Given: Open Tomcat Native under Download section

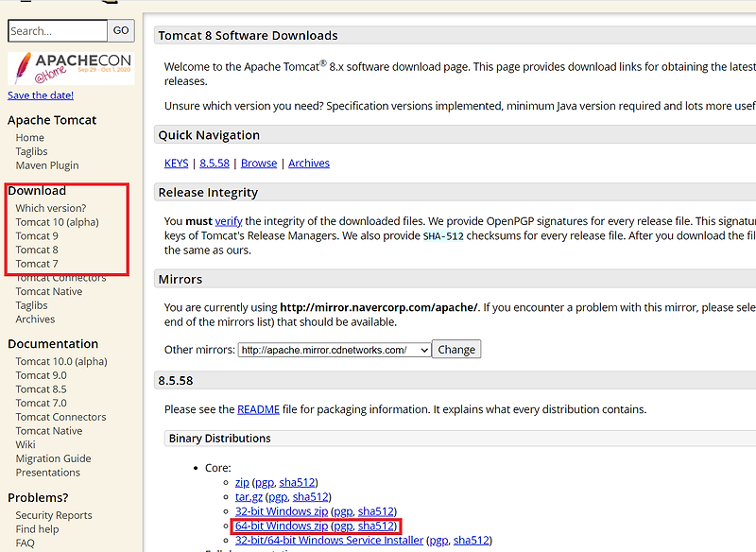Looking at the screenshot, I should (x=49, y=292).
